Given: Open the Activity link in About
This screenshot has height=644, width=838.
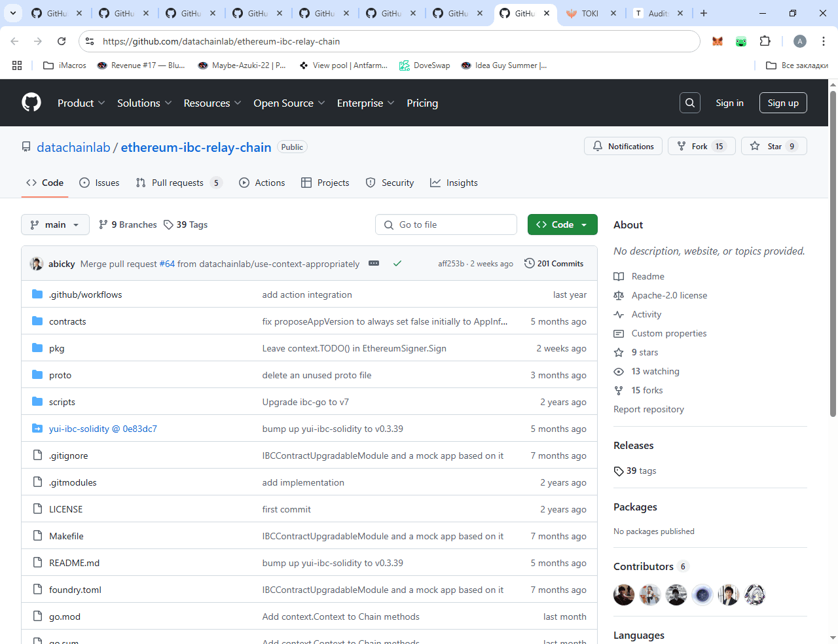Looking at the screenshot, I should coord(646,314).
